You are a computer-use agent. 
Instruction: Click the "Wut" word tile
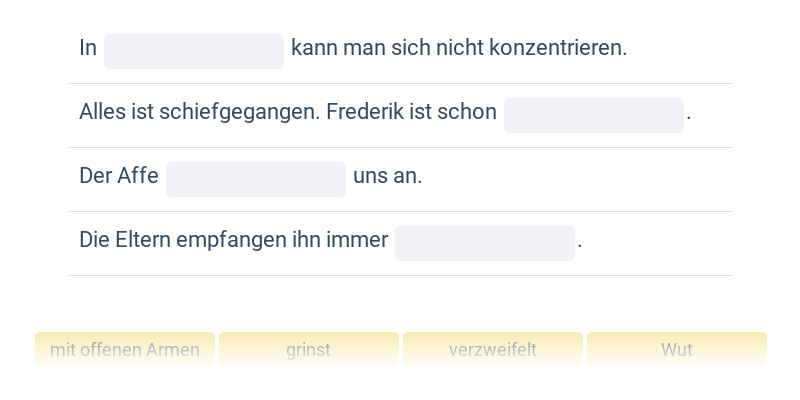pyautogui.click(x=677, y=350)
